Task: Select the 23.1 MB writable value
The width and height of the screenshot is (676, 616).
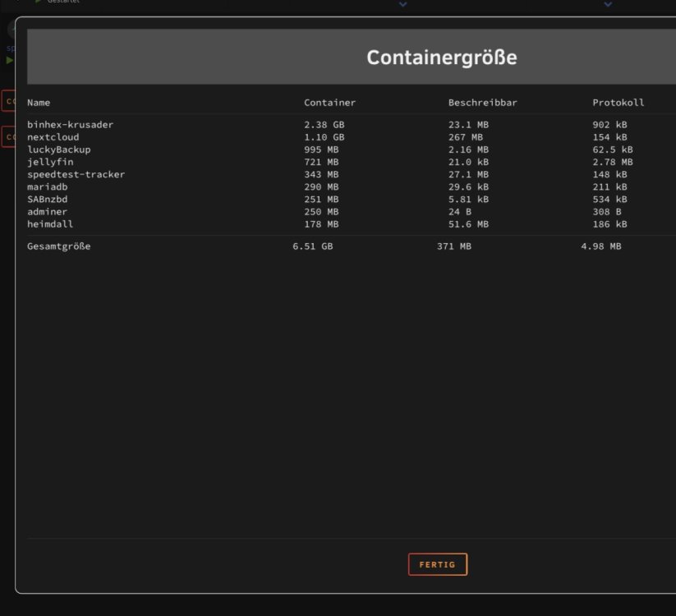Action: [469, 125]
